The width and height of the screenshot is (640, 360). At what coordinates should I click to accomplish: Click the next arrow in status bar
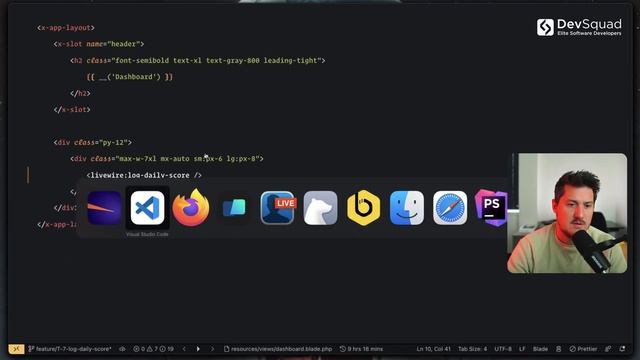(212, 349)
